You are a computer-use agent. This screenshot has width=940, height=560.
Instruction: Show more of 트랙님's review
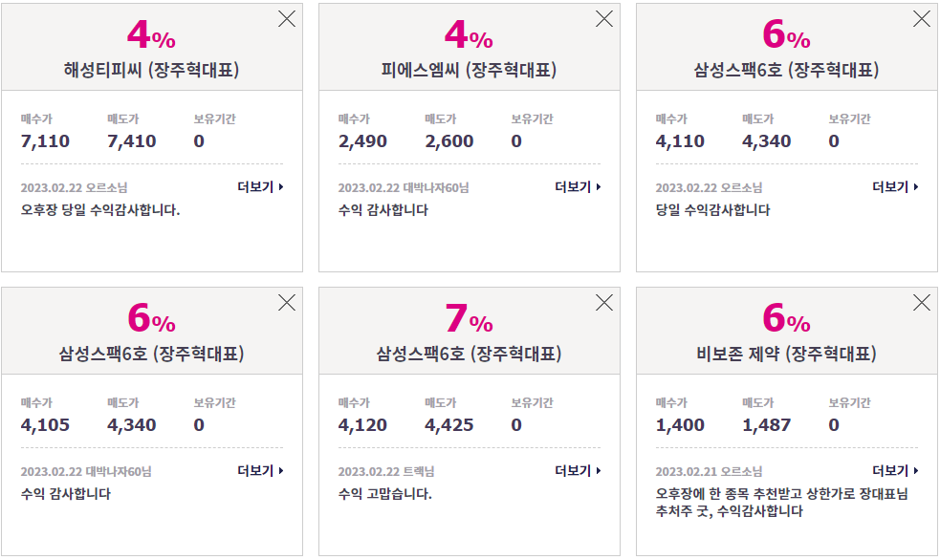click(578, 471)
